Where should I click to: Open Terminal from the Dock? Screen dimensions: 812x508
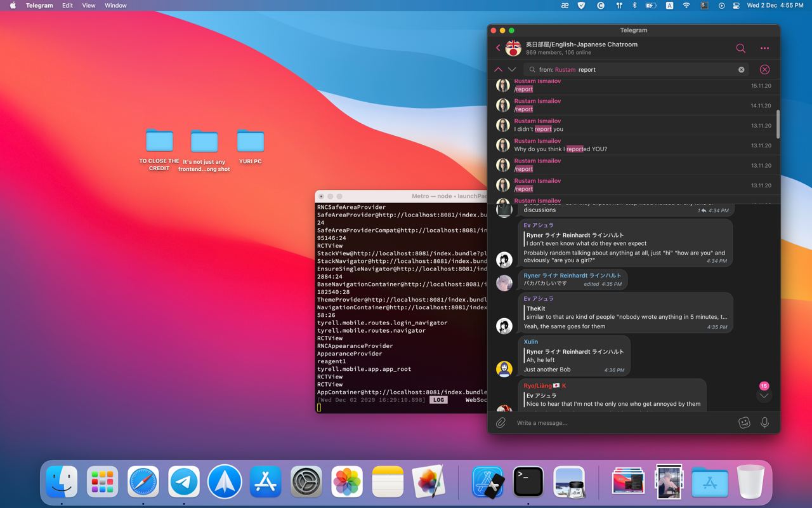(528, 481)
